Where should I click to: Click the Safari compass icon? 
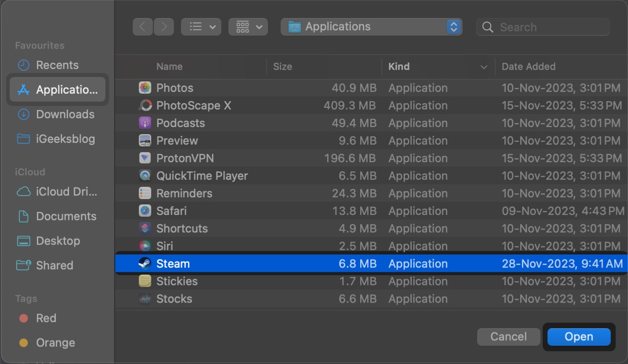click(145, 211)
